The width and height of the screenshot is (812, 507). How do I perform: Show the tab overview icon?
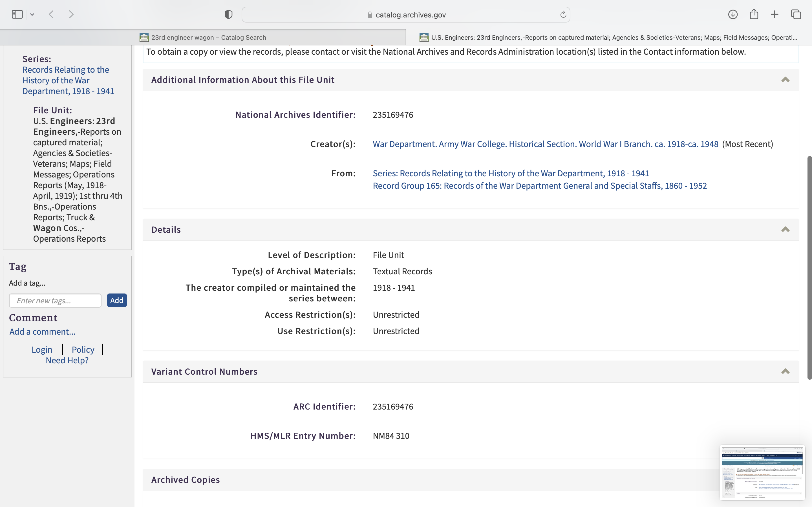pos(796,14)
